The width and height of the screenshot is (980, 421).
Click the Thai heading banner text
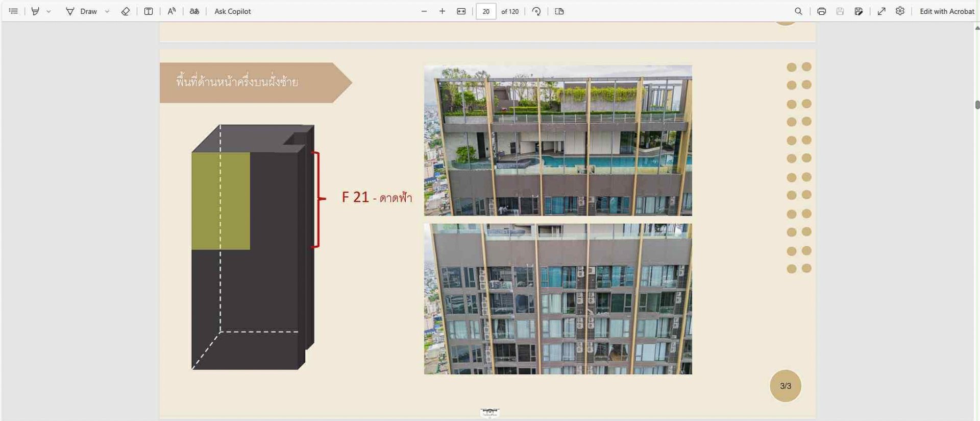pos(237,81)
